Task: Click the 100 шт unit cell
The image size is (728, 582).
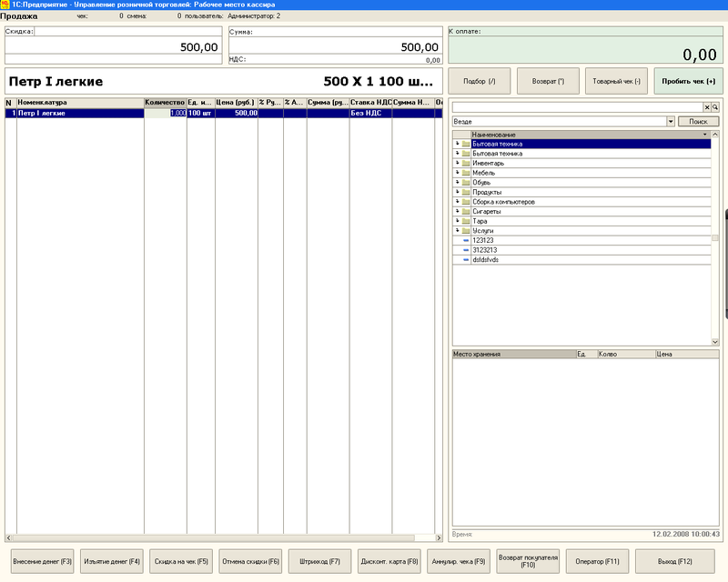Action: [x=200, y=114]
